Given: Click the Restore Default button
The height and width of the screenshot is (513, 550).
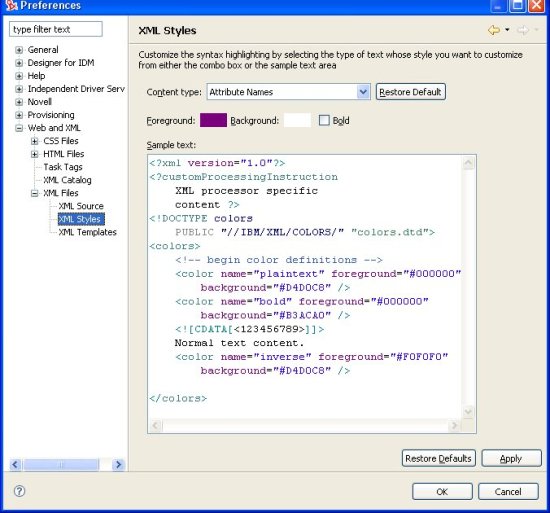Looking at the screenshot, I should 411,92.
